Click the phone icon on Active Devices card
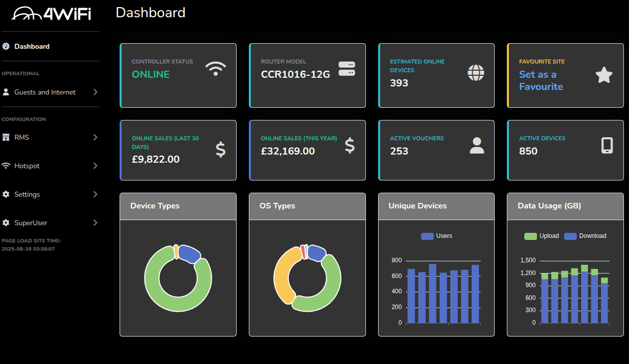The width and height of the screenshot is (629, 364). pos(607,145)
